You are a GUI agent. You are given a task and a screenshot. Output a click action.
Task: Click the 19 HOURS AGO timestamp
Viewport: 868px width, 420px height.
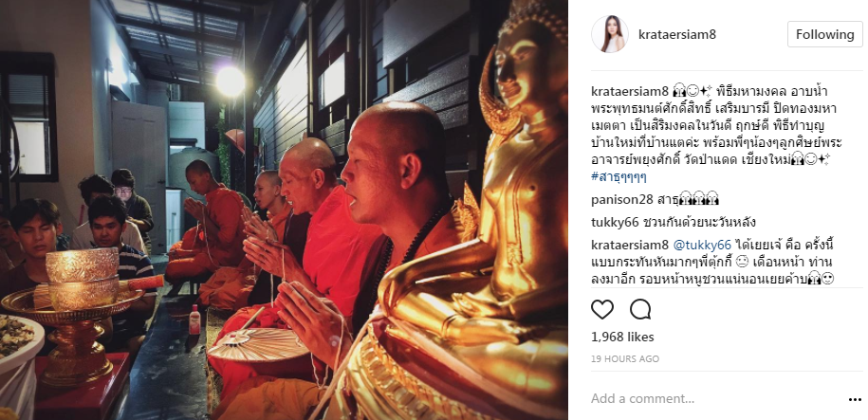point(625,358)
